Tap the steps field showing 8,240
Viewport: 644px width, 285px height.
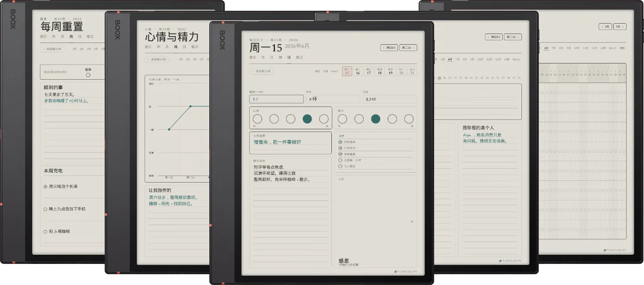coord(390,99)
